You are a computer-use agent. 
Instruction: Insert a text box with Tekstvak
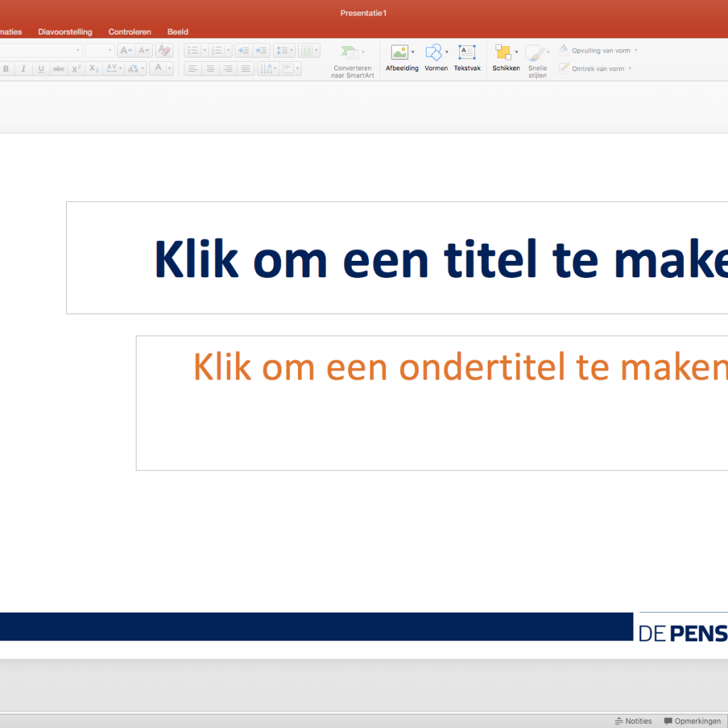coord(467,53)
